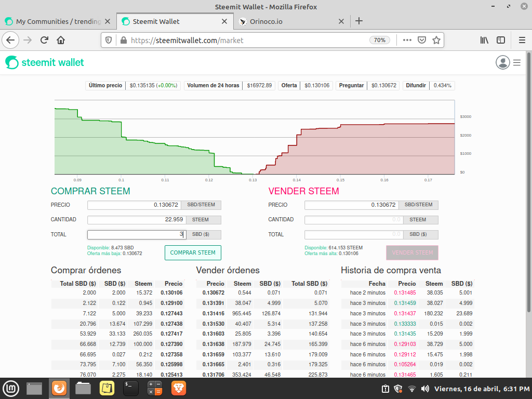Click the sell TOTAL field
The width and height of the screenshot is (532, 399).
(x=353, y=234)
